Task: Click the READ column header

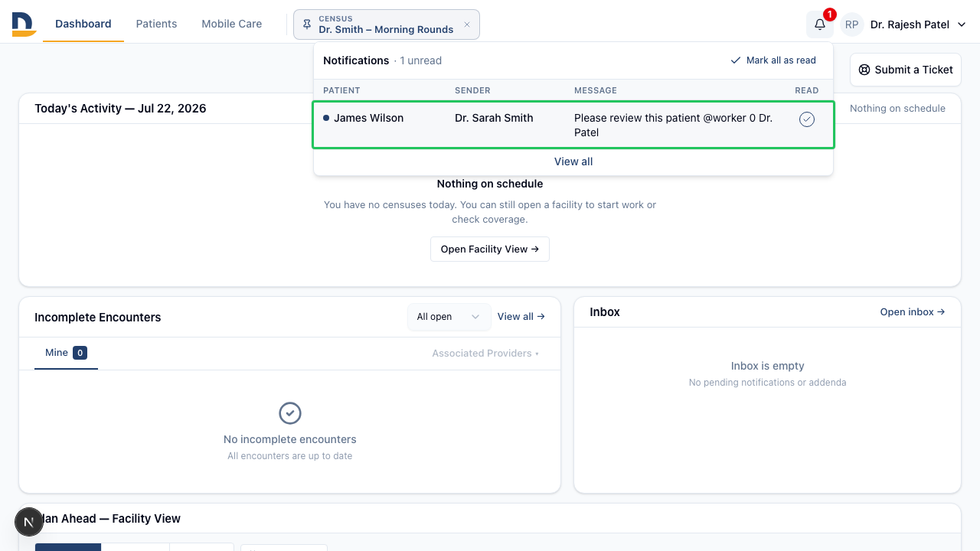Action: click(807, 90)
